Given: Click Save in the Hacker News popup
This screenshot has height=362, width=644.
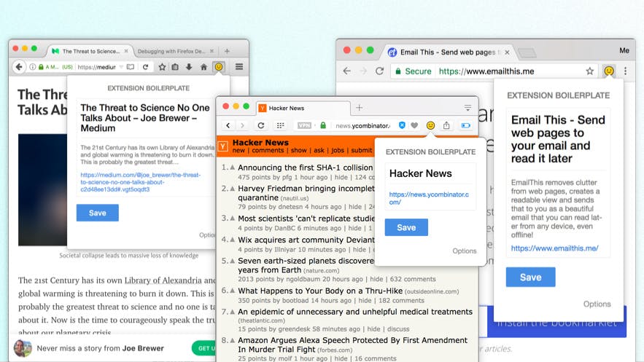Looking at the screenshot, I should coord(406,227).
